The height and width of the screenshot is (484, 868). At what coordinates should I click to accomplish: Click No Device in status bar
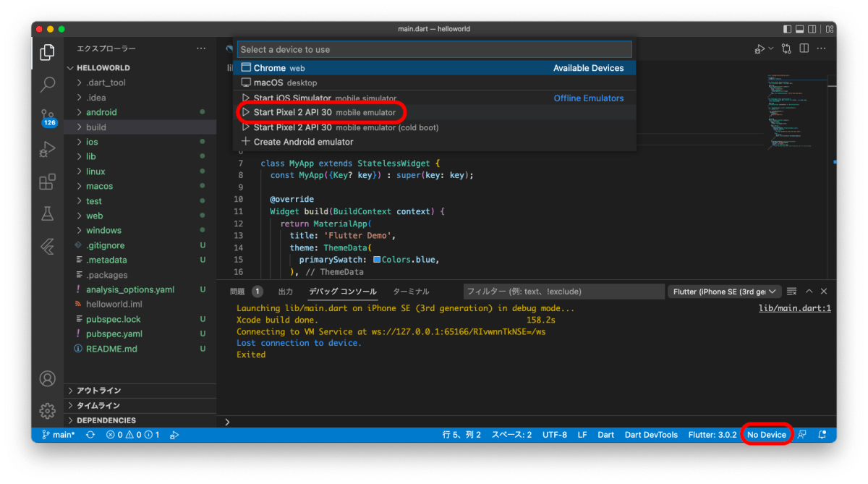[766, 435]
